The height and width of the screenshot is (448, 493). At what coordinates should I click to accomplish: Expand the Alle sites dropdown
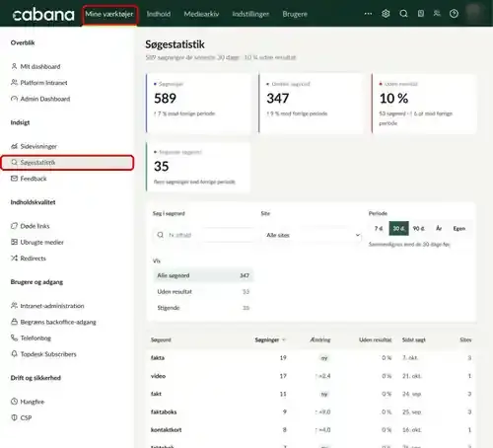[312, 235]
